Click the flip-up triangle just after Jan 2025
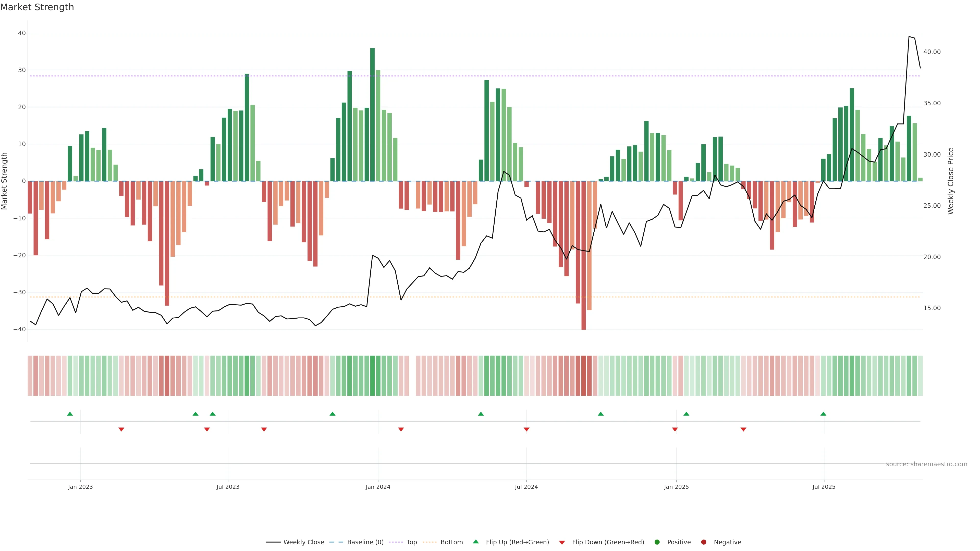Screen dimensions: 980x551 tap(686, 414)
